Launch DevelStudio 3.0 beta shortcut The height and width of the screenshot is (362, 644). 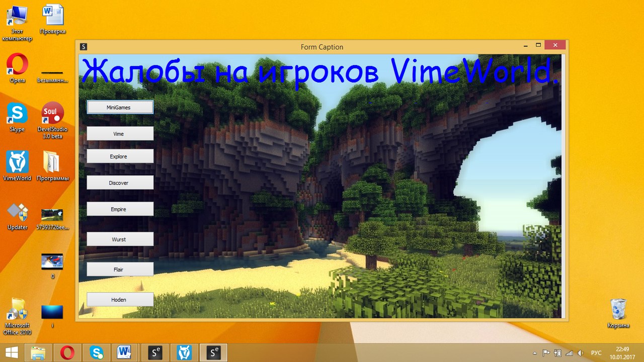[52, 121]
